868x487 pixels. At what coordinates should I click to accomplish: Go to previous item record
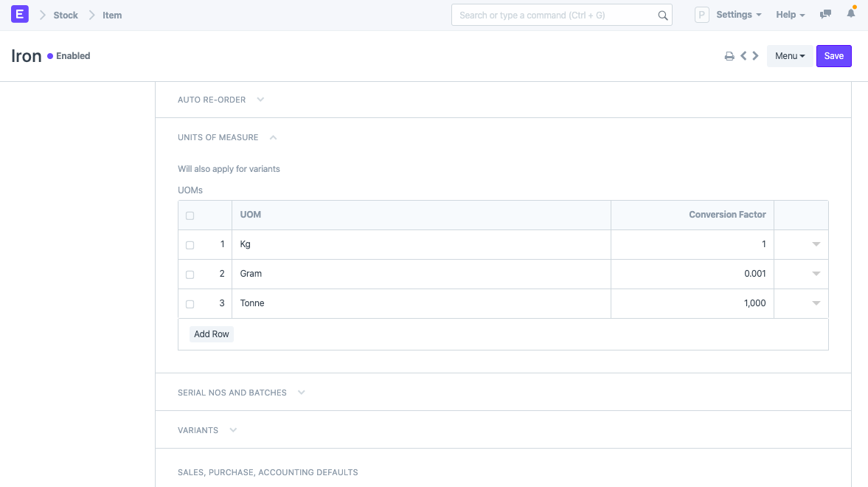point(743,55)
